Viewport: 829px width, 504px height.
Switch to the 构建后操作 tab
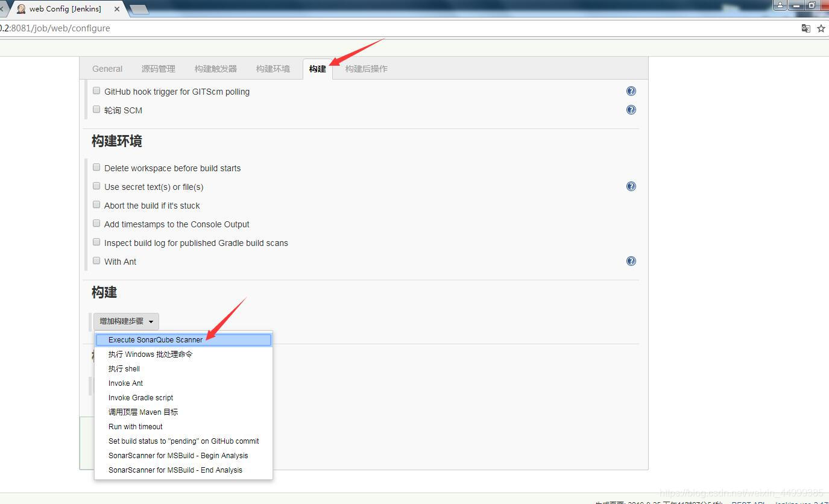click(367, 69)
